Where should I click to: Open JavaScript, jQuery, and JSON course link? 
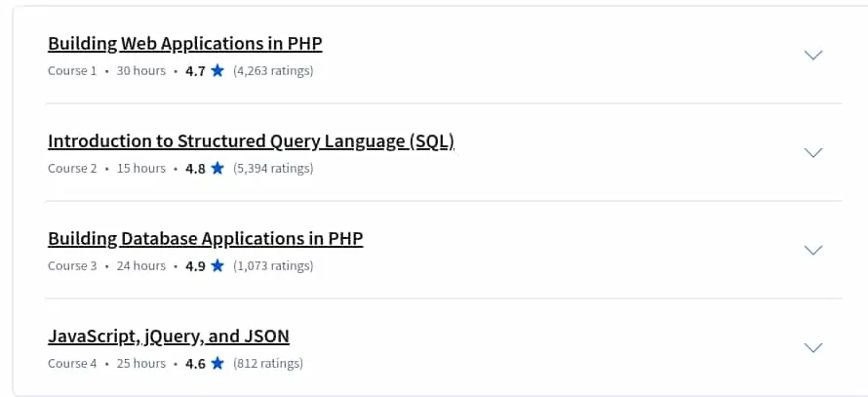point(169,337)
